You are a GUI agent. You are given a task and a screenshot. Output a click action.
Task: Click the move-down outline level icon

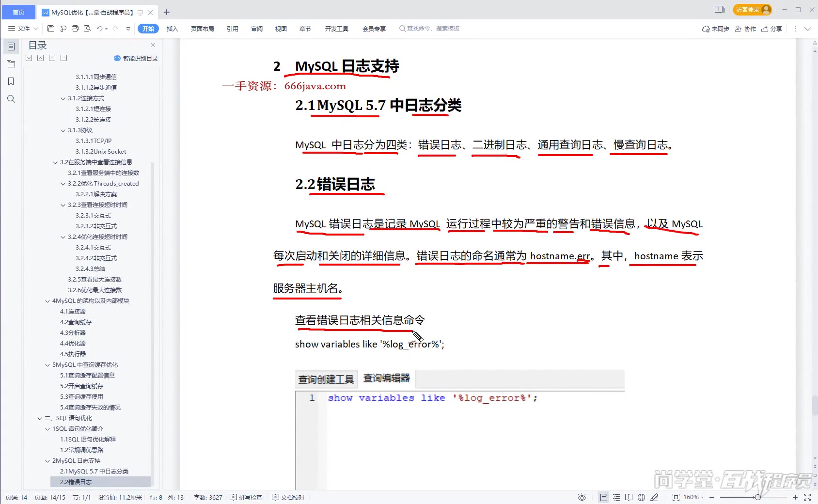tap(29, 58)
